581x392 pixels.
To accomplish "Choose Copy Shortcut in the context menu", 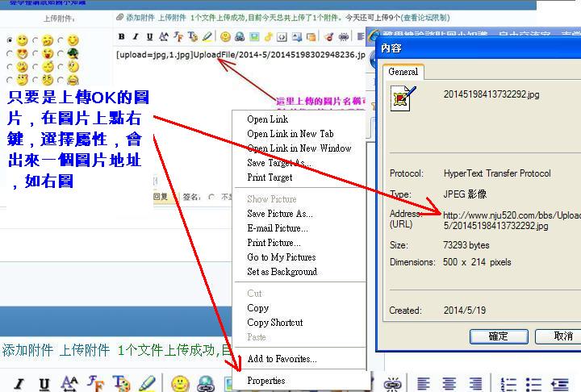I will click(274, 323).
